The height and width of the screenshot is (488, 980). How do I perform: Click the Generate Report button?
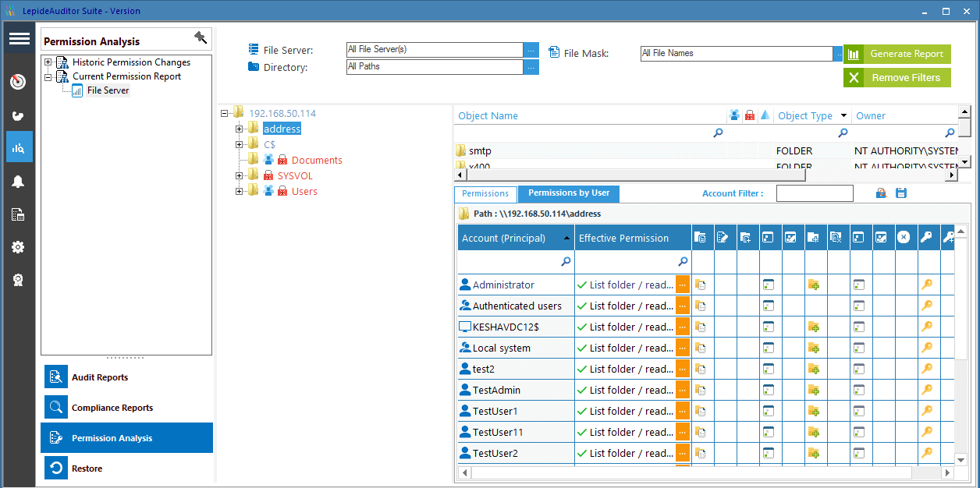[897, 54]
